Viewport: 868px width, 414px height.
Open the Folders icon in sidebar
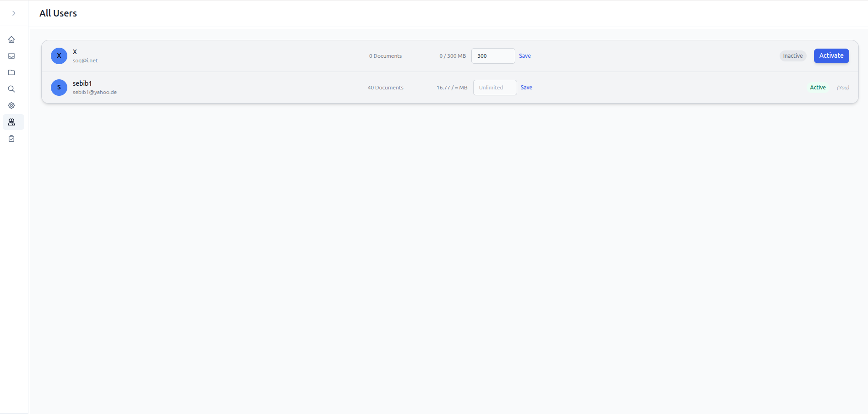[11, 72]
